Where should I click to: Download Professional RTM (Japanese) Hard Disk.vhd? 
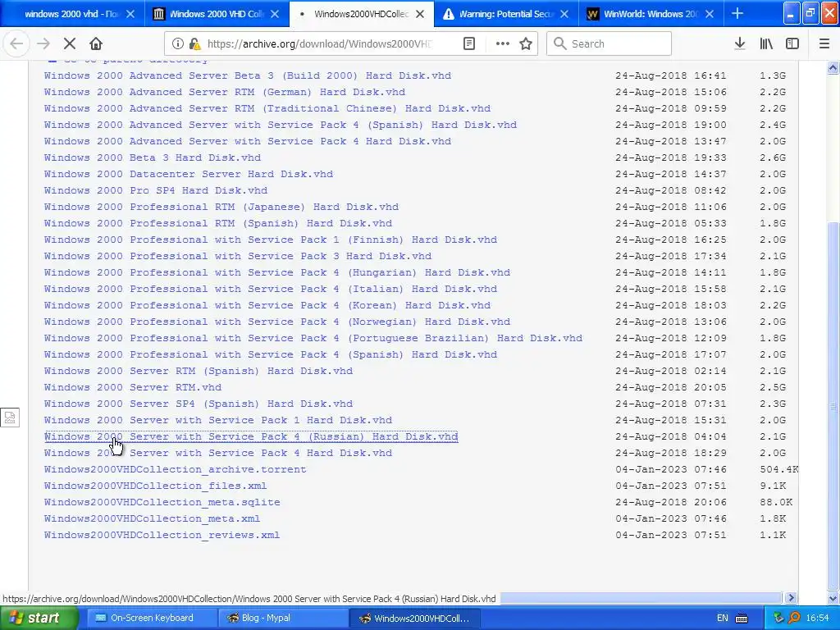[x=221, y=207]
